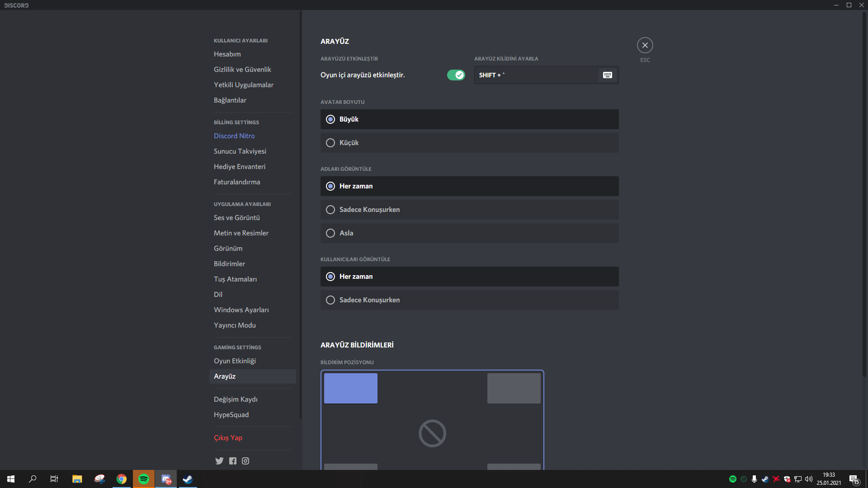The width and height of the screenshot is (868, 488).
Task: Open Discord's Twitter page icon
Action: pos(219,461)
